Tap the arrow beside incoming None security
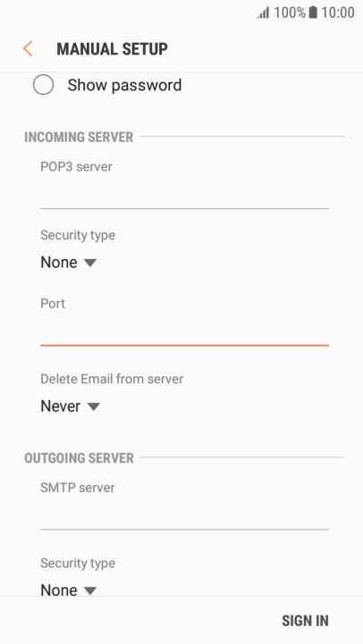This screenshot has height=644, width=363. [x=90, y=263]
